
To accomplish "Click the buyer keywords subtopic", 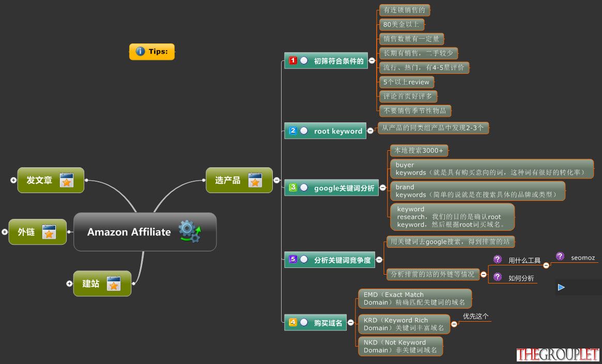I will [x=492, y=169].
